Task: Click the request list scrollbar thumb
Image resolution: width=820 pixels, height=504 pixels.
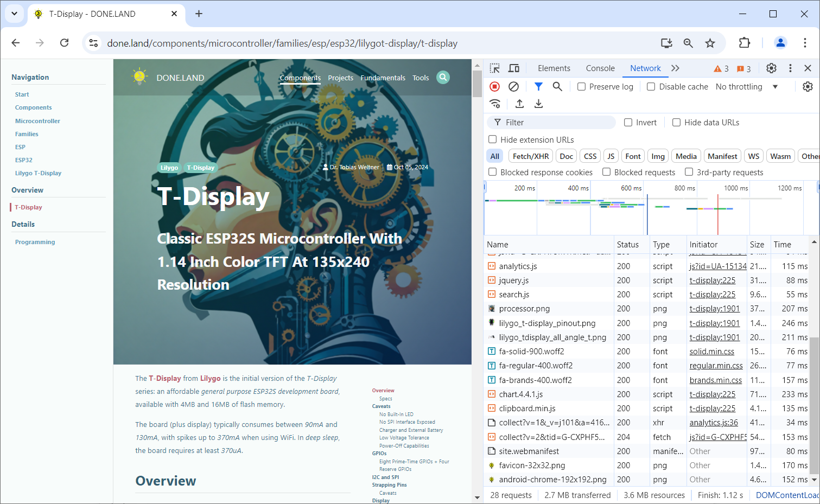Action: (x=814, y=405)
